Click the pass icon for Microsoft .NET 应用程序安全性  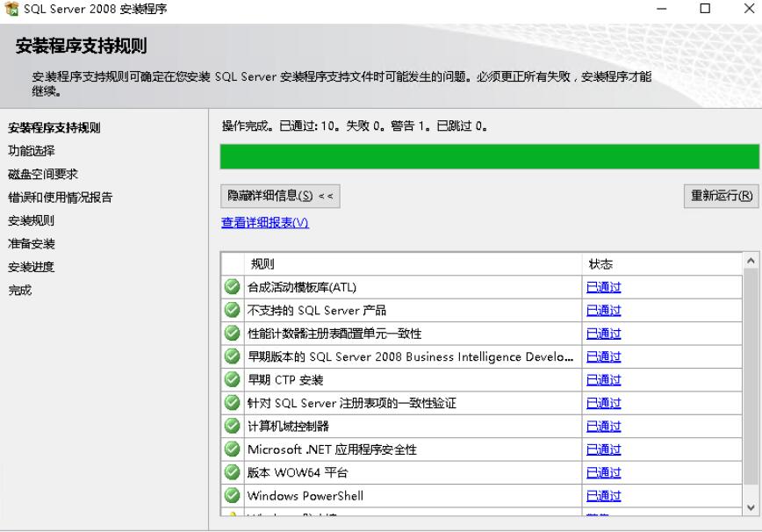pos(233,449)
